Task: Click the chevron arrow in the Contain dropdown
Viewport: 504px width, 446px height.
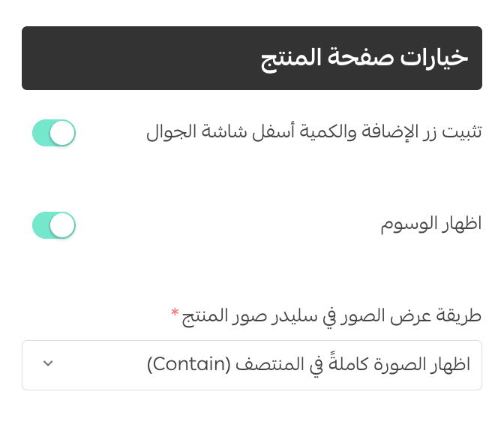Action: 48,364
